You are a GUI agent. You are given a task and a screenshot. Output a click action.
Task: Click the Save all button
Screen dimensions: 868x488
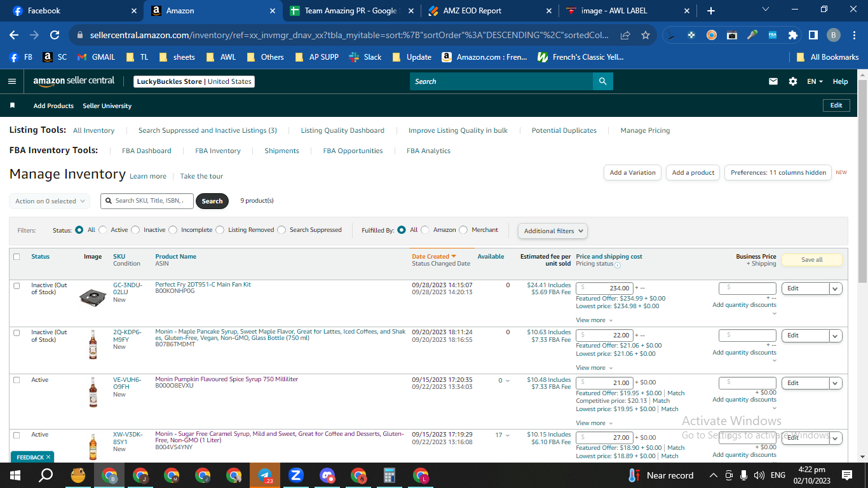click(x=811, y=260)
